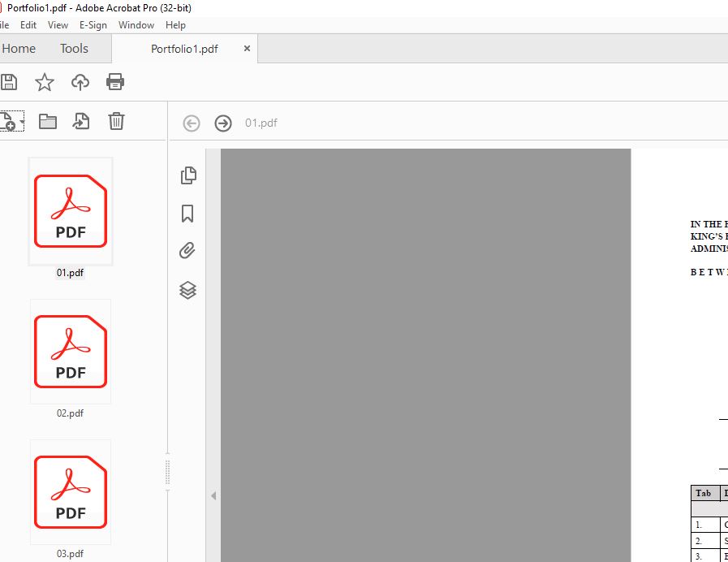This screenshot has width=728, height=562.
Task: Go forward using the next-view arrow
Action: pyautogui.click(x=222, y=123)
